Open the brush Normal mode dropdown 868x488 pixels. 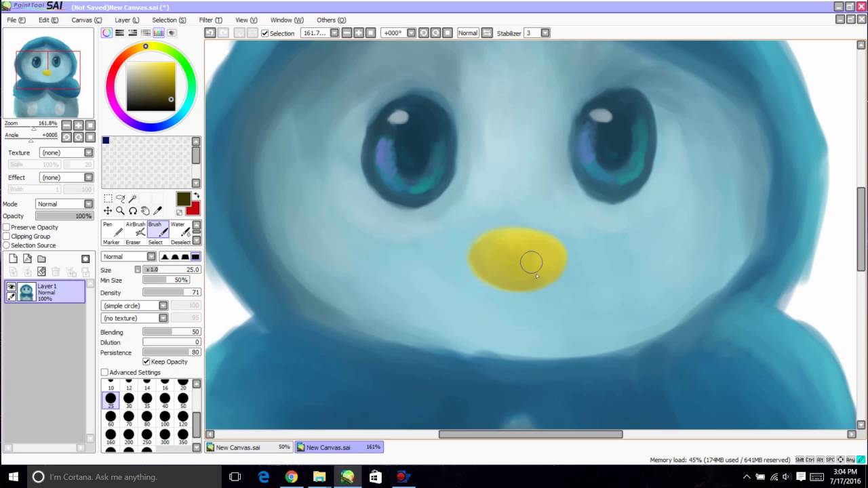click(129, 256)
